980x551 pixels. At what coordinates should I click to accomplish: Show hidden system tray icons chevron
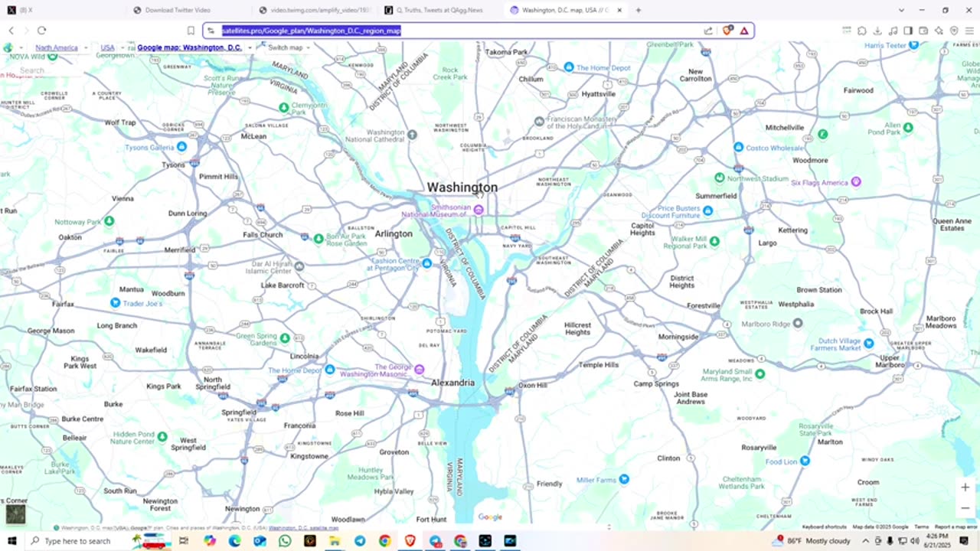(865, 541)
